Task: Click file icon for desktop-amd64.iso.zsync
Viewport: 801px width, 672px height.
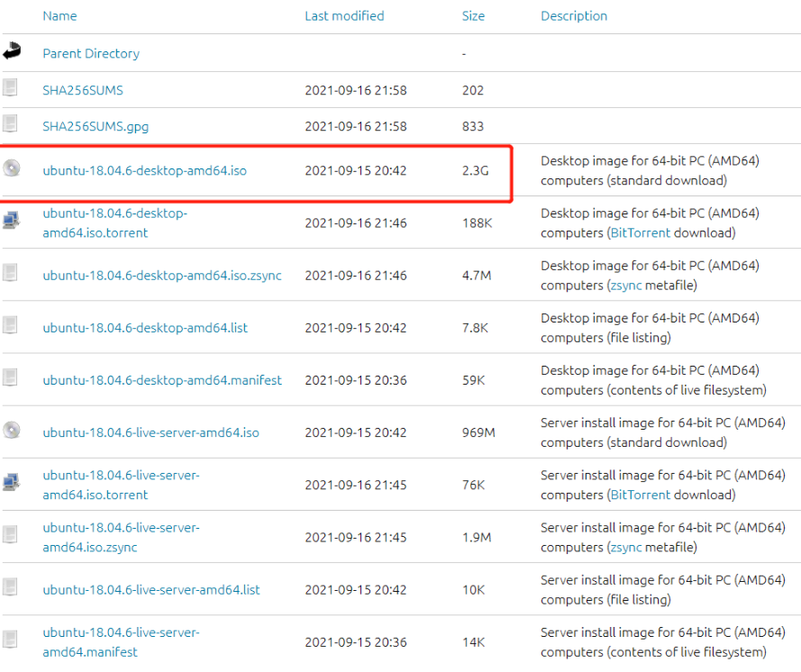Action: pyautogui.click(x=10, y=273)
